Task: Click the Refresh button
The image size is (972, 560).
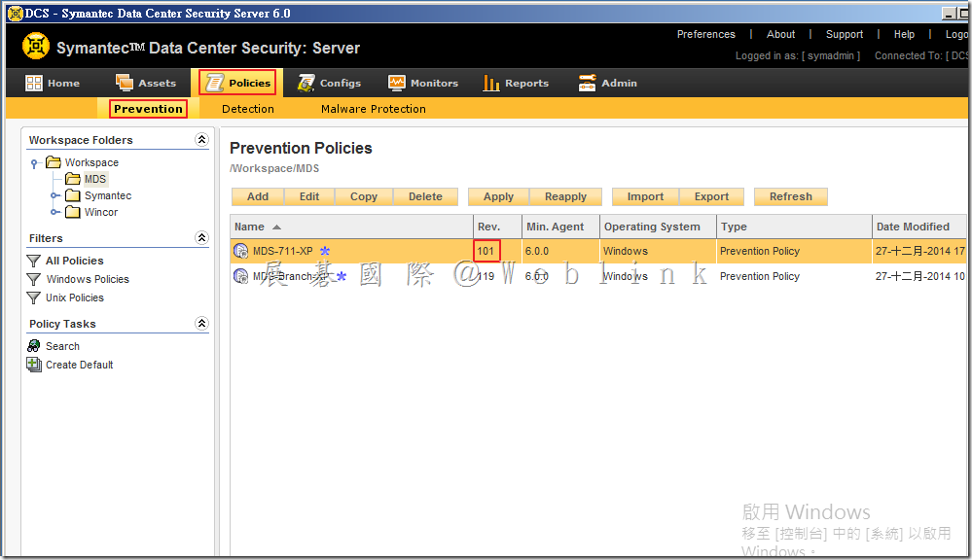Action: coord(790,196)
